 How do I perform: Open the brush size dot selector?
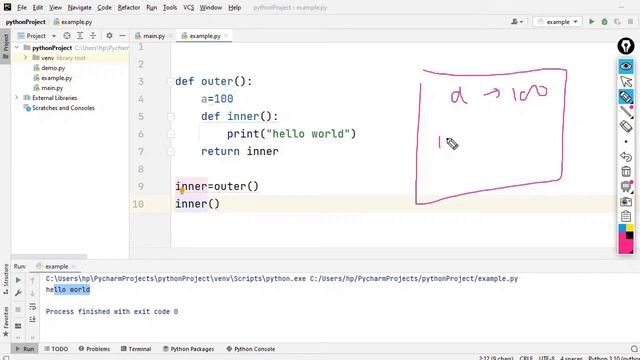click(x=626, y=142)
